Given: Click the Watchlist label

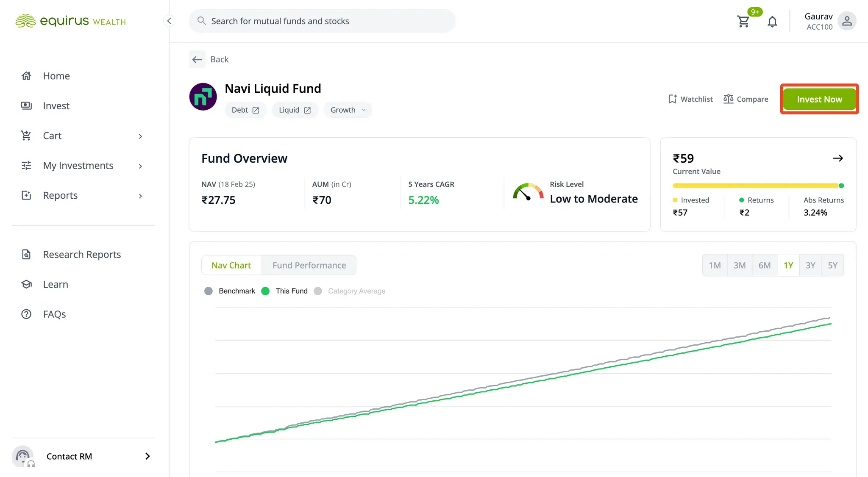Looking at the screenshot, I should [697, 99].
